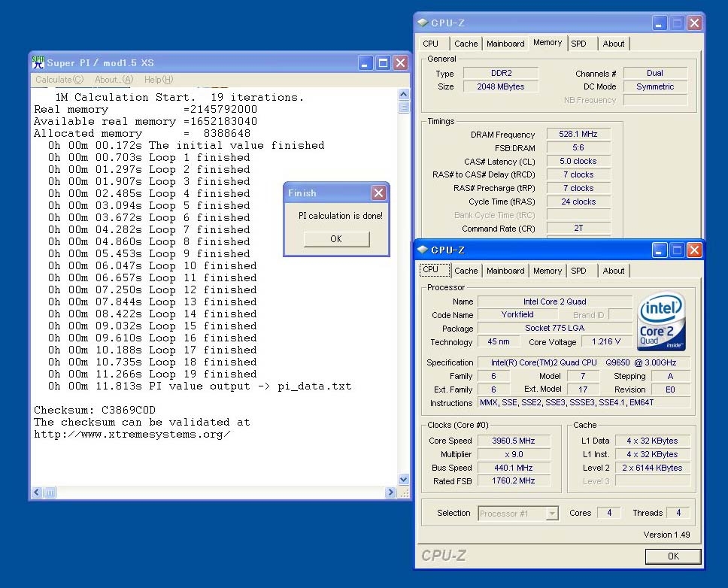728x588 pixels.
Task: Select Cache tab in back CPU-Z window
Action: tap(466, 44)
